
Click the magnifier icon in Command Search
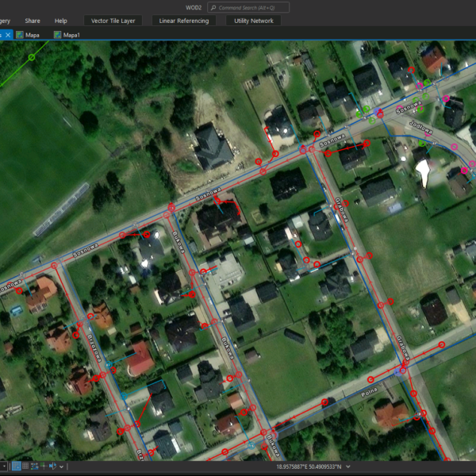point(213,6)
